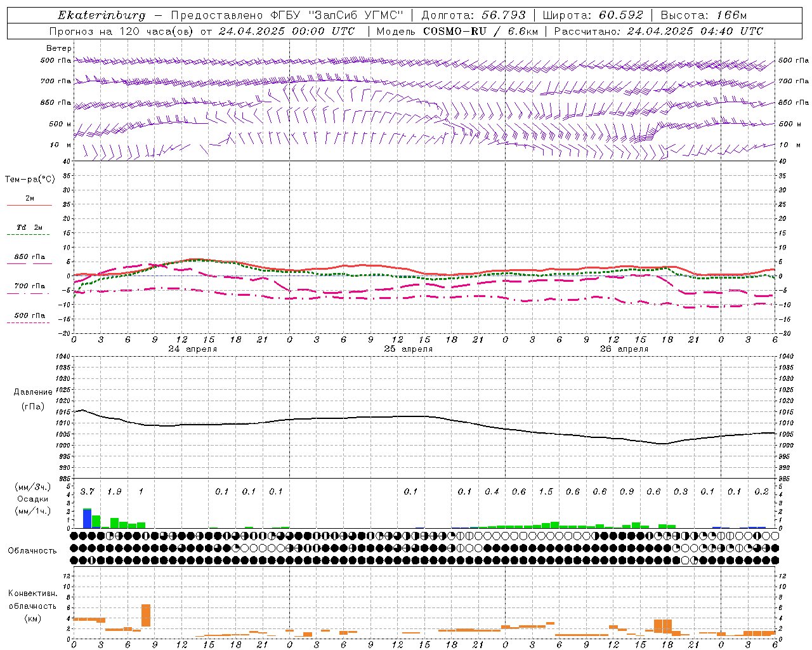Click the tallest orange convective cloud bar
This screenshot has height=650, width=812.
(x=146, y=615)
